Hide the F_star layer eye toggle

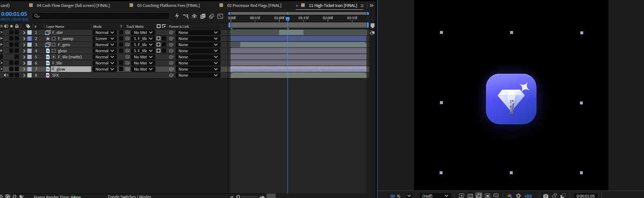click(x=2, y=33)
